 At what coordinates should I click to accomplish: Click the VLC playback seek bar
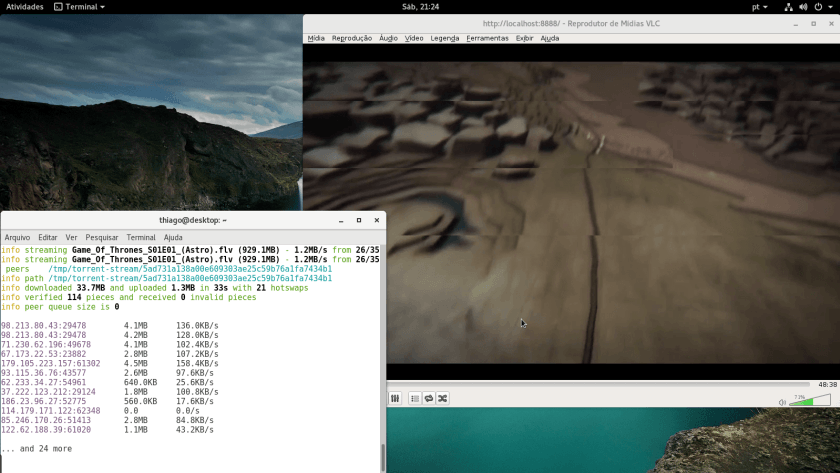click(x=600, y=384)
